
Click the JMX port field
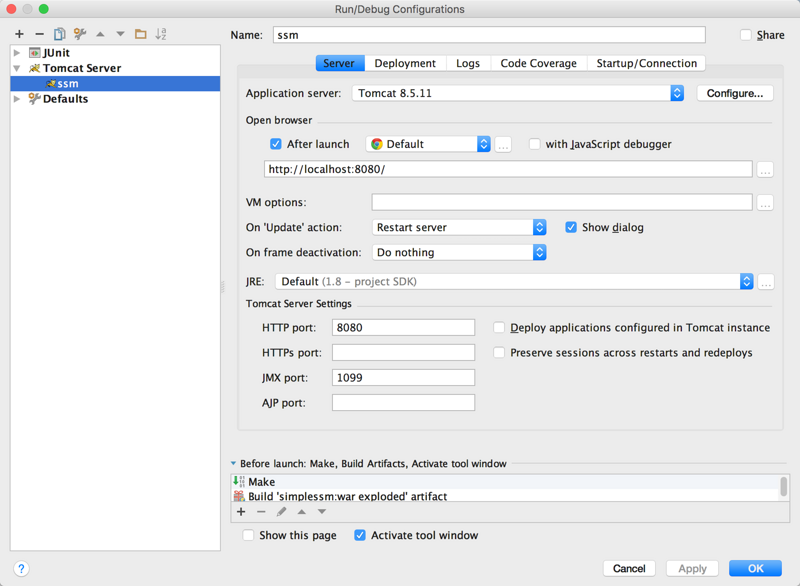[403, 377]
